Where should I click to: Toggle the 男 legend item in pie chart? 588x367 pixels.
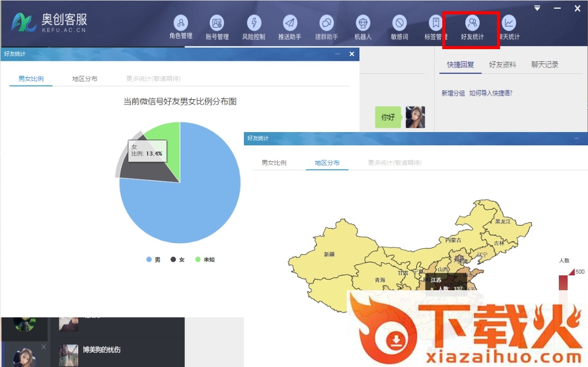point(153,260)
